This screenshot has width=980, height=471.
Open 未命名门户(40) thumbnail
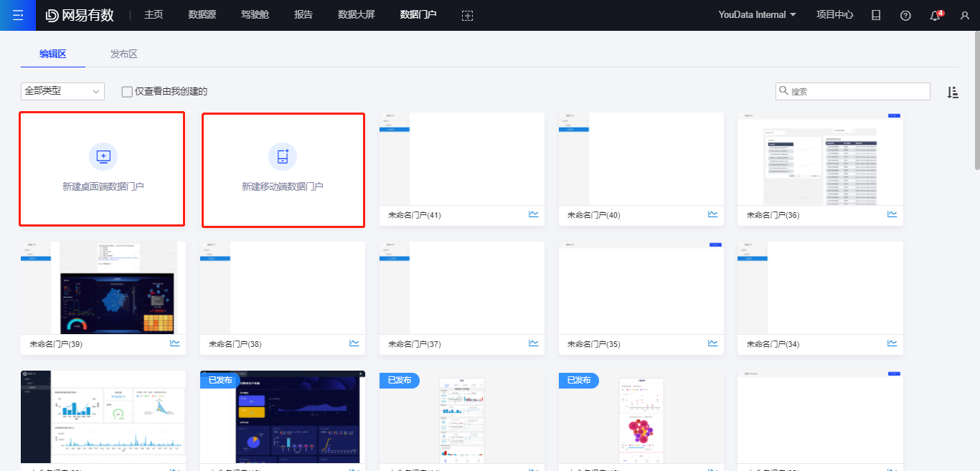[641, 159]
